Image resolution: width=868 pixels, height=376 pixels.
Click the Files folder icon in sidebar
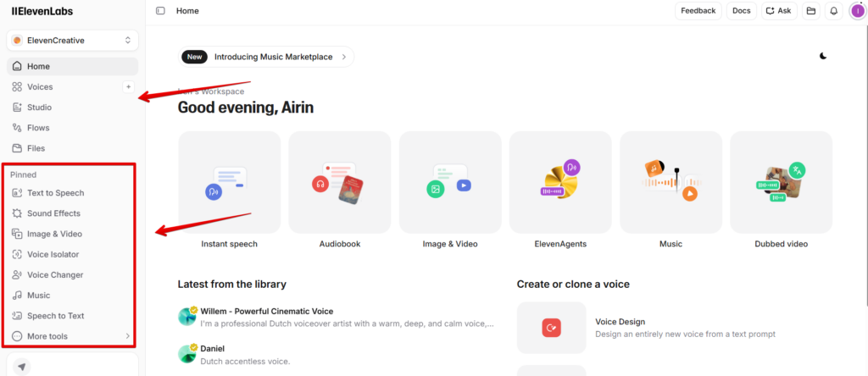tap(17, 148)
